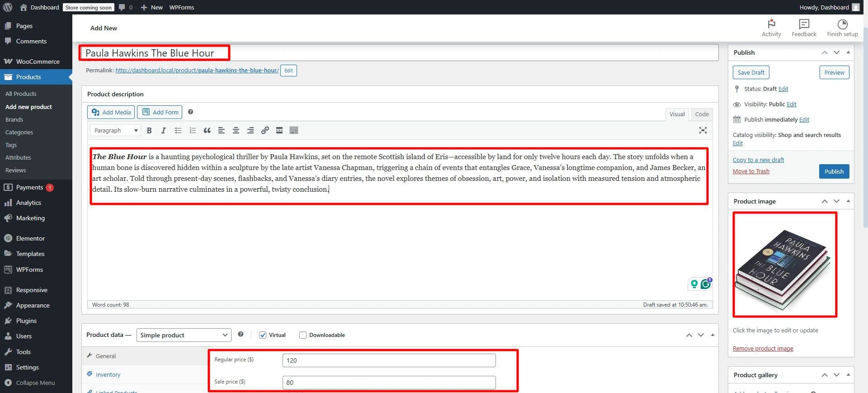Click the Bold formatting icon
The width and height of the screenshot is (868, 393).
(x=149, y=130)
